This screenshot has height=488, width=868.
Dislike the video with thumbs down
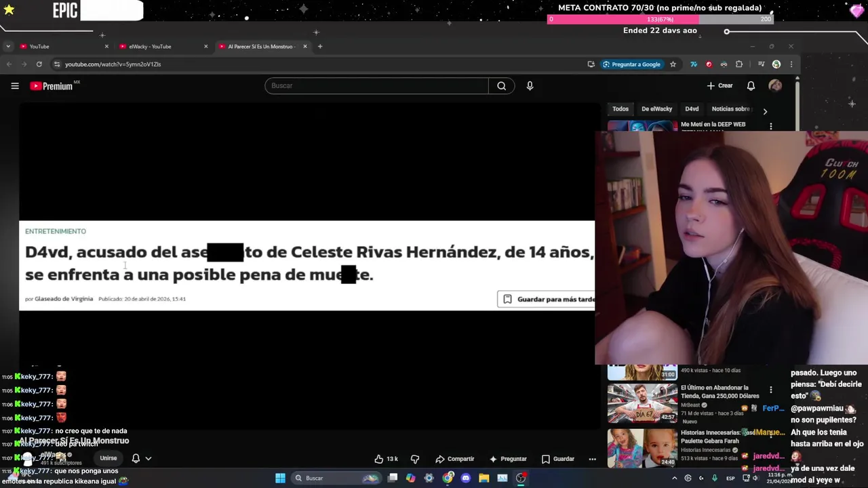415,459
